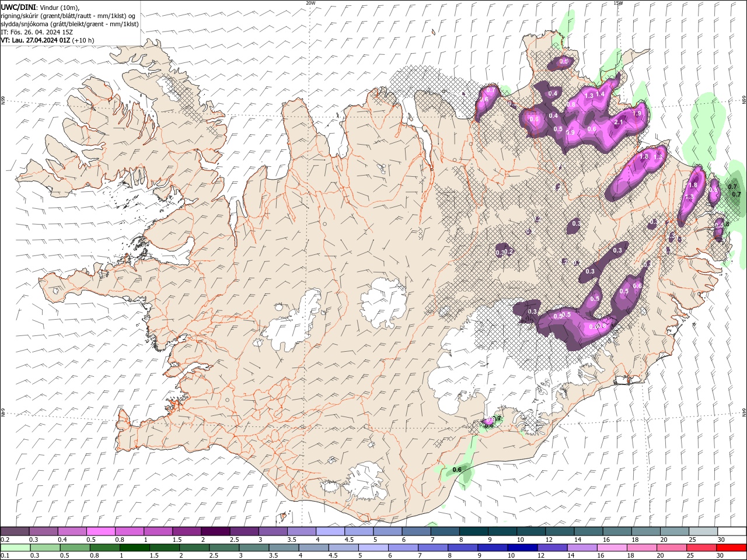Click the upper legend lavender swatch starting at 4
The image size is (747, 560).
tap(330, 531)
